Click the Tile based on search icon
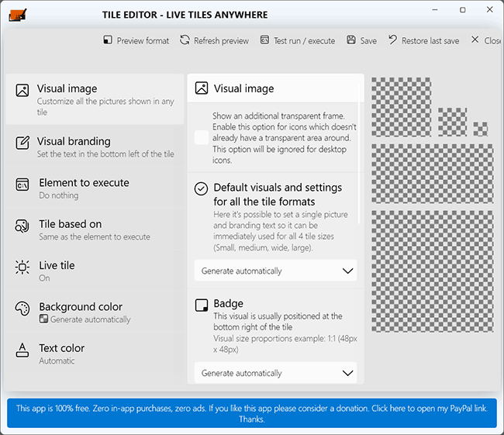This screenshot has height=435, width=504. click(x=22, y=226)
